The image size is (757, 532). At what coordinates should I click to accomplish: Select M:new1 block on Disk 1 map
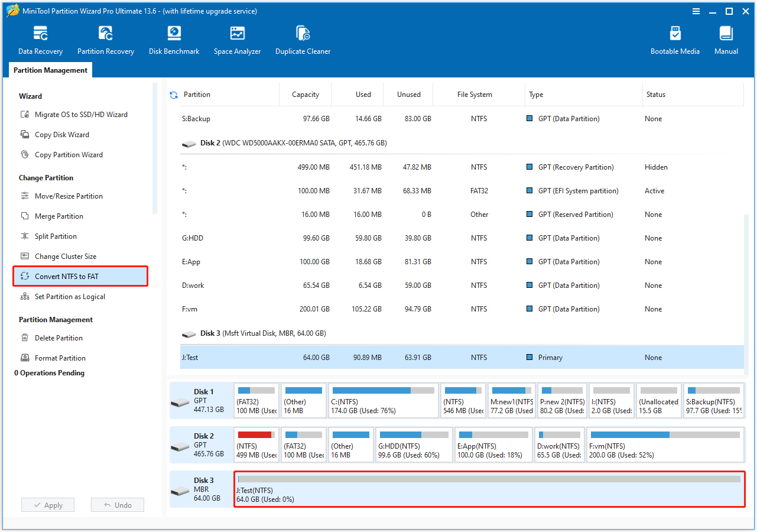point(512,400)
